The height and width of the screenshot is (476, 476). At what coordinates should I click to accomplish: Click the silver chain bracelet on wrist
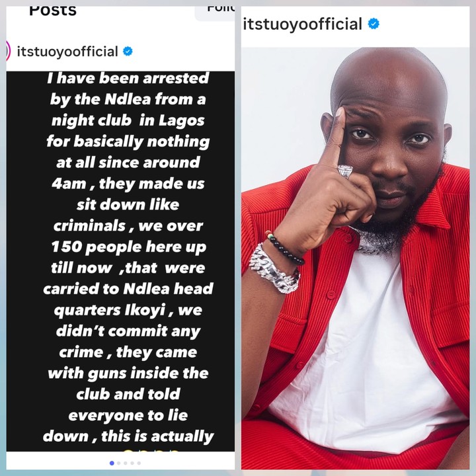274,270
